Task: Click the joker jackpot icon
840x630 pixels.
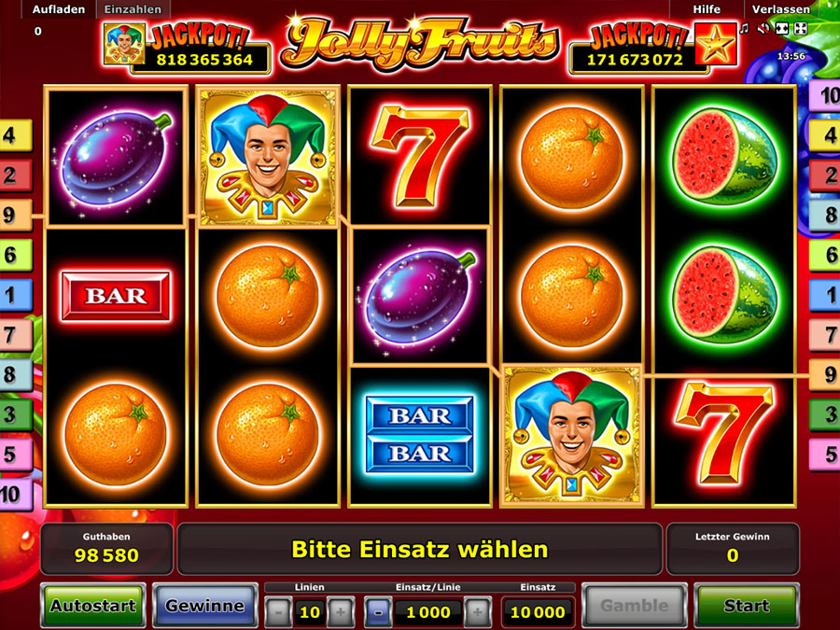Action: click(125, 45)
